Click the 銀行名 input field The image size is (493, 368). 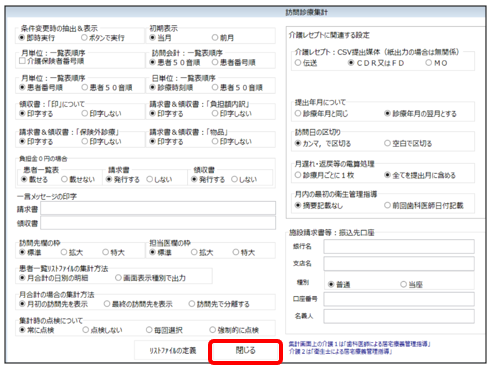point(399,247)
